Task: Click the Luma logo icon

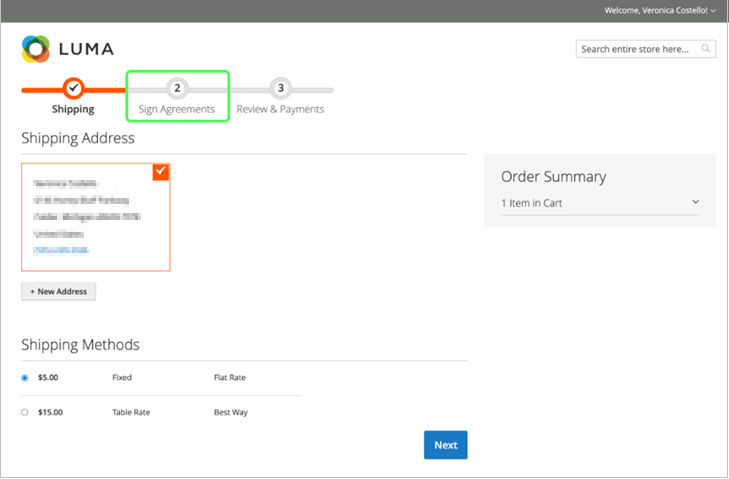Action: tap(35, 49)
